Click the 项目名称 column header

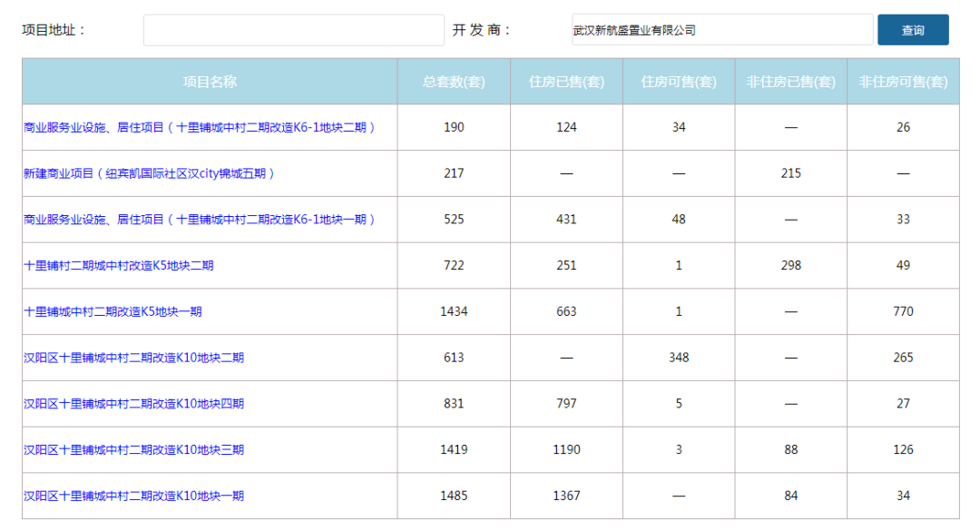(x=210, y=82)
